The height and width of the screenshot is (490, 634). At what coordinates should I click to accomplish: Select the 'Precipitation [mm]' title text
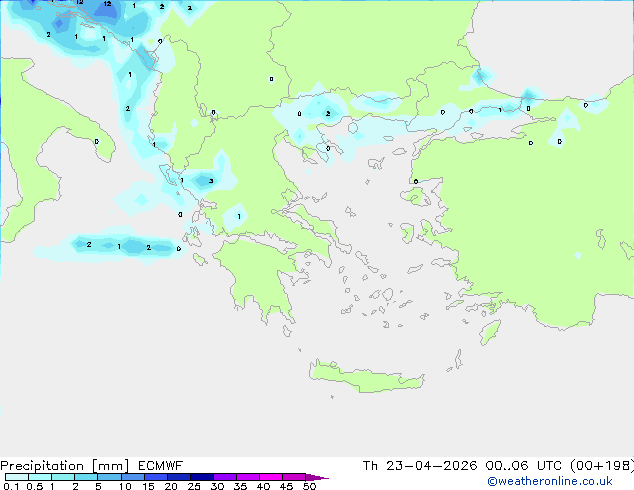(65, 466)
